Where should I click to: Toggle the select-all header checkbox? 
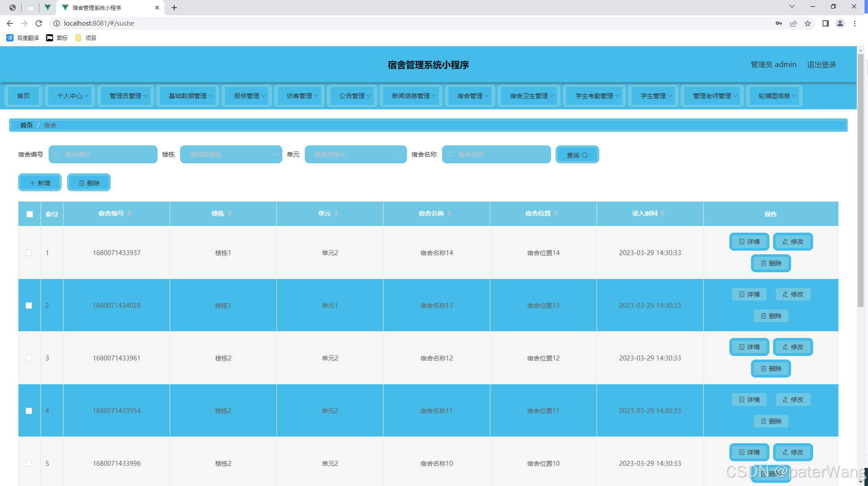30,214
